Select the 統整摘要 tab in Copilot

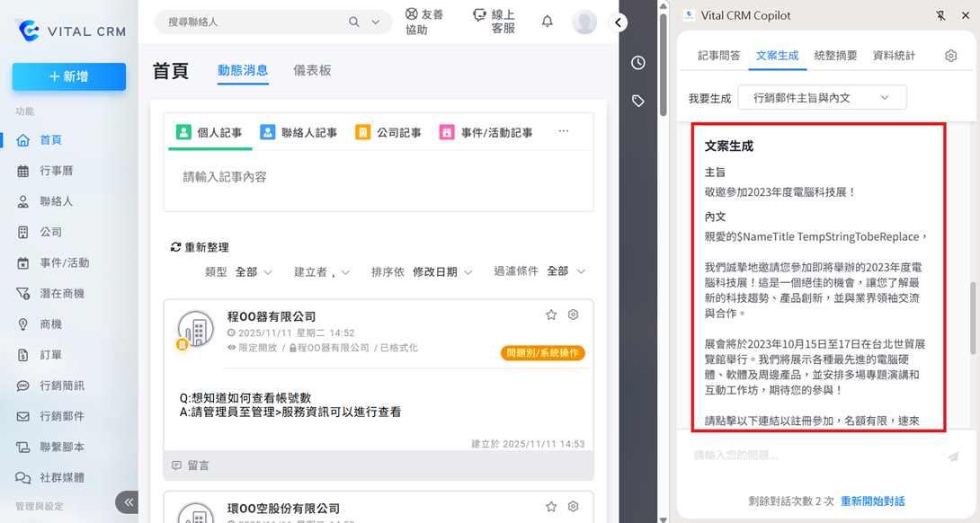[x=835, y=56]
